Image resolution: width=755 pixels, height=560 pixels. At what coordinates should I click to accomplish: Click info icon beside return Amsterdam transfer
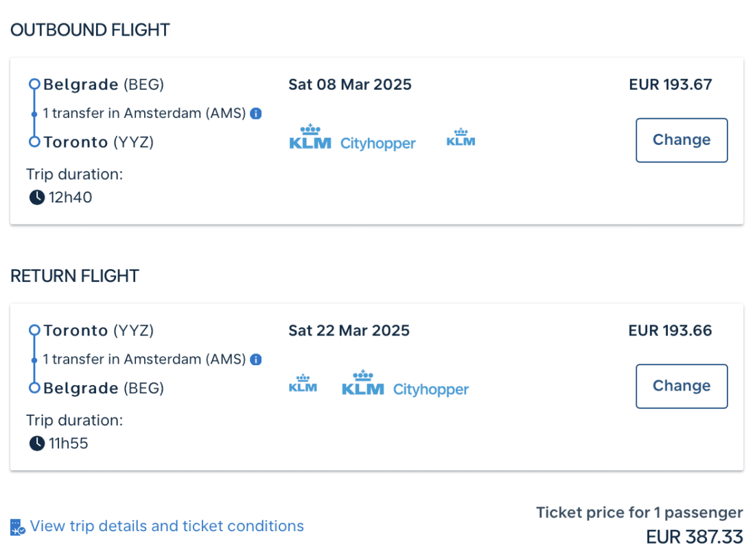click(x=256, y=359)
